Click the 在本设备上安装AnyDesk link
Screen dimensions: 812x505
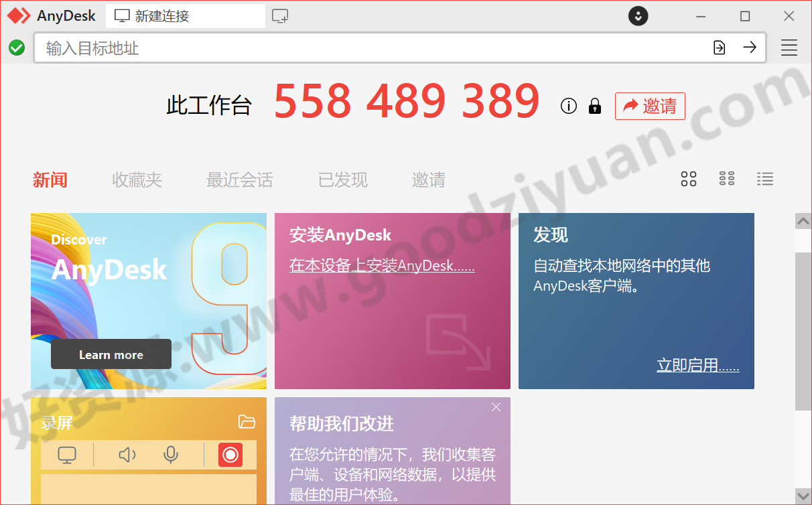click(381, 265)
